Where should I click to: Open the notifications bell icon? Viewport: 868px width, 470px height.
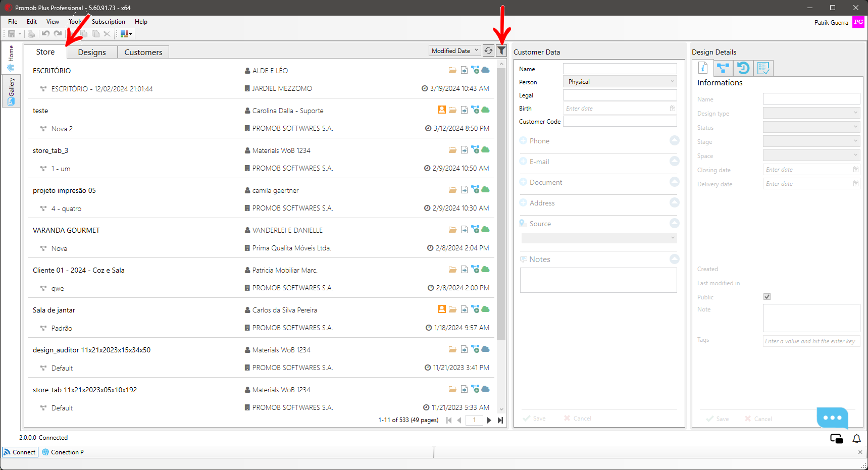click(x=857, y=439)
